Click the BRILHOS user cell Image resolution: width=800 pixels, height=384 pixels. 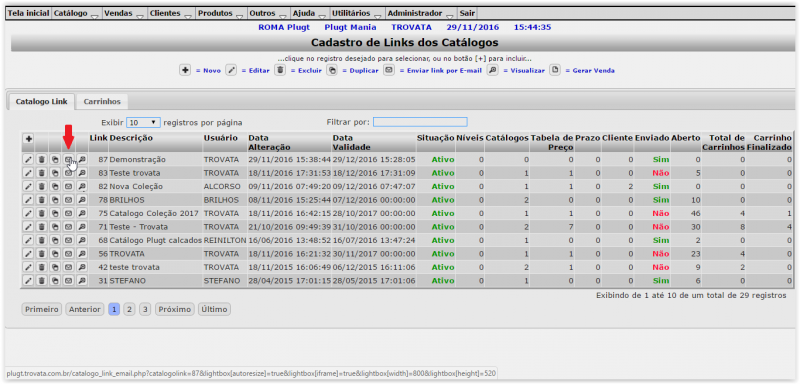pos(225,200)
